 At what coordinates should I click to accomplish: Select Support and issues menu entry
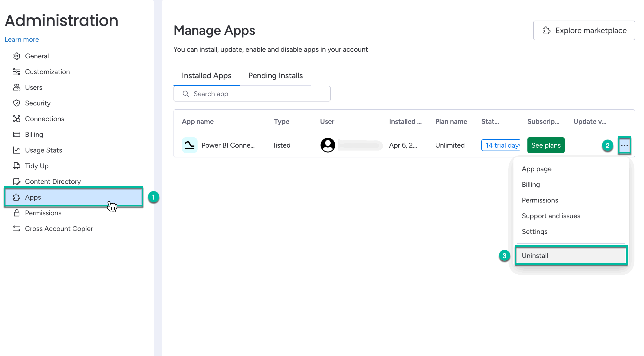[x=551, y=216]
